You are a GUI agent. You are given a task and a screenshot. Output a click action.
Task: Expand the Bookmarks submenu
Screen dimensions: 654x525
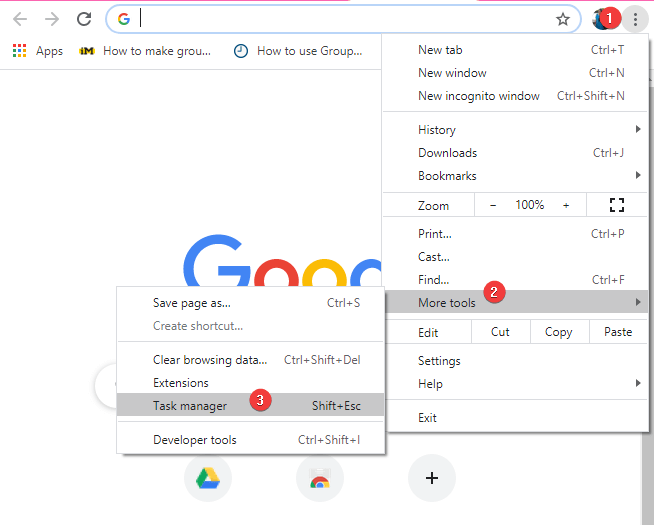point(515,176)
